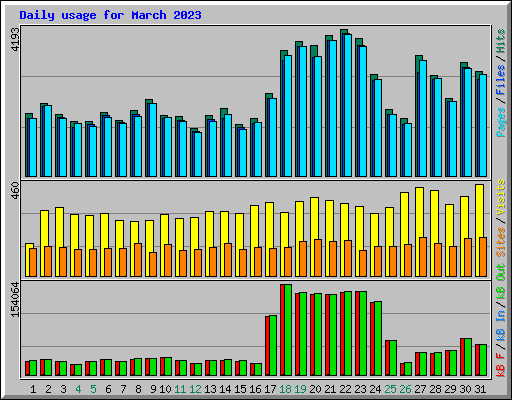This screenshot has width=512, height=400.
Task: Click the 'Hits' legend label
Action: click(501, 41)
